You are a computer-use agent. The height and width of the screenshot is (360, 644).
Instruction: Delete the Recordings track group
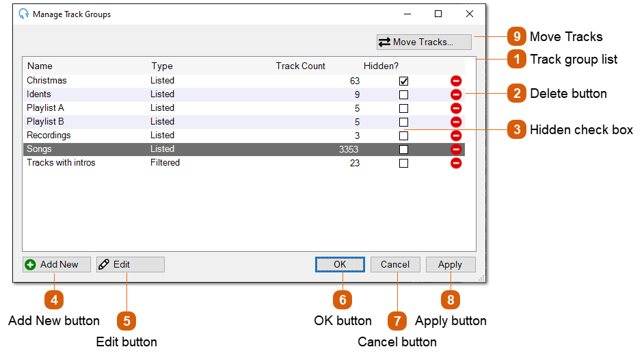456,136
